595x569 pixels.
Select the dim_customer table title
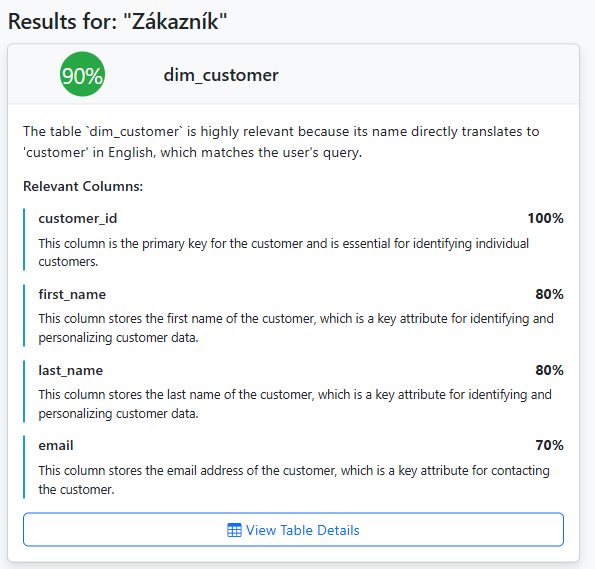pos(221,75)
